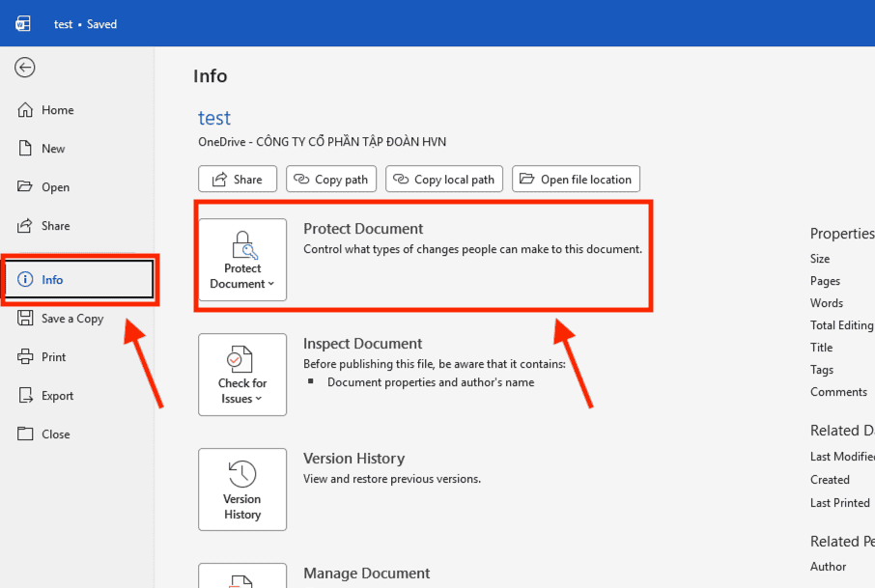Viewport: 875px width, 588px height.
Task: Click 'test • Saved' title in title bar
Action: tap(85, 24)
